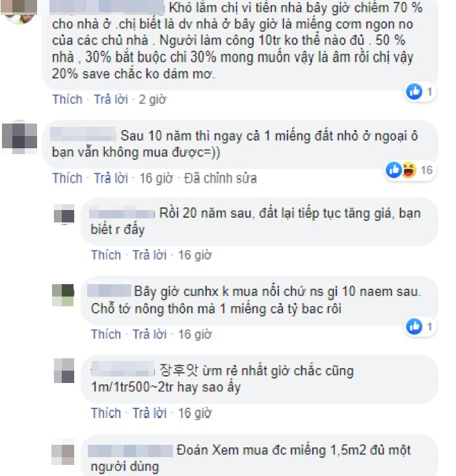This screenshot has width=456, height=476.
Task: Click the blurred author name of the 'Sau 10 năm' comment
Action: (83, 135)
